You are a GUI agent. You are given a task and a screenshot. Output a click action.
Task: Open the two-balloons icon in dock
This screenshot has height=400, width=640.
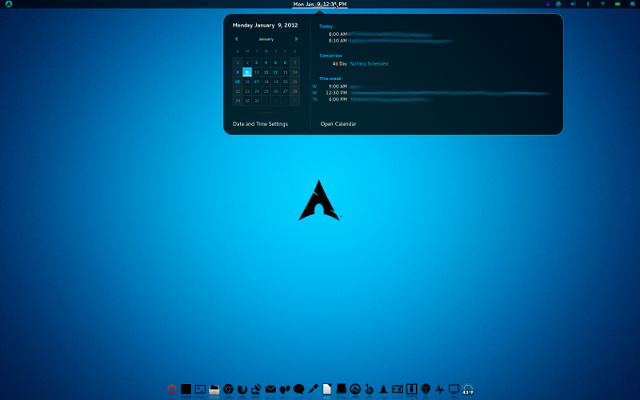[284, 389]
